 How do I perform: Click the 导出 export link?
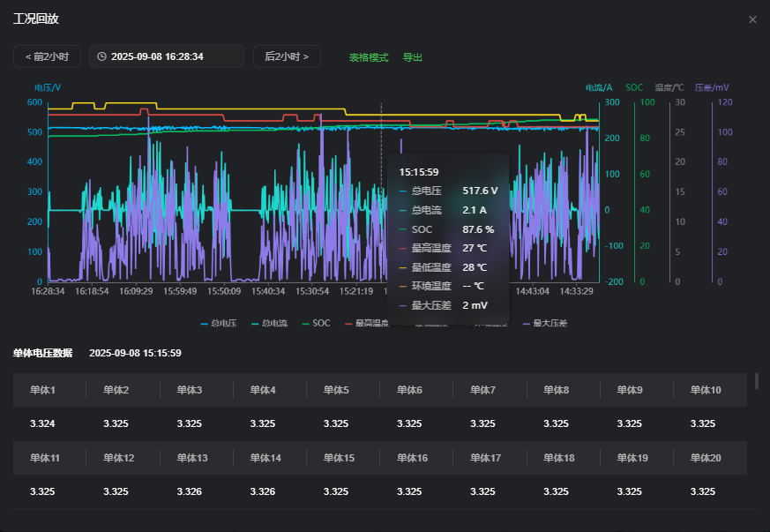413,57
